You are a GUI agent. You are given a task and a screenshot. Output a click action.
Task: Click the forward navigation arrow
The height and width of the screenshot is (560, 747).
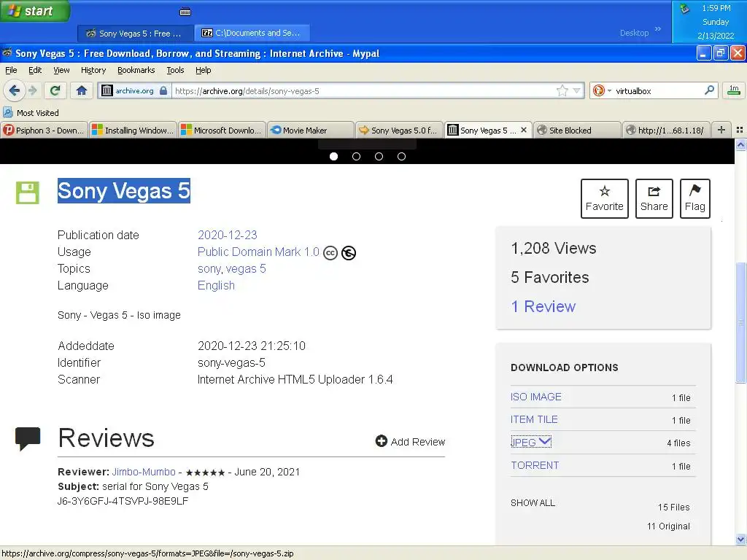pos(33,90)
